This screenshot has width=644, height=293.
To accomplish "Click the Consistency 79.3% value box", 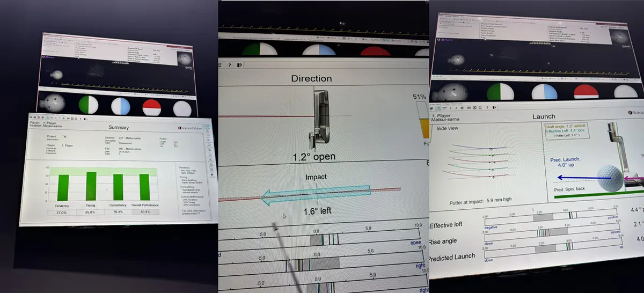I will tap(118, 213).
